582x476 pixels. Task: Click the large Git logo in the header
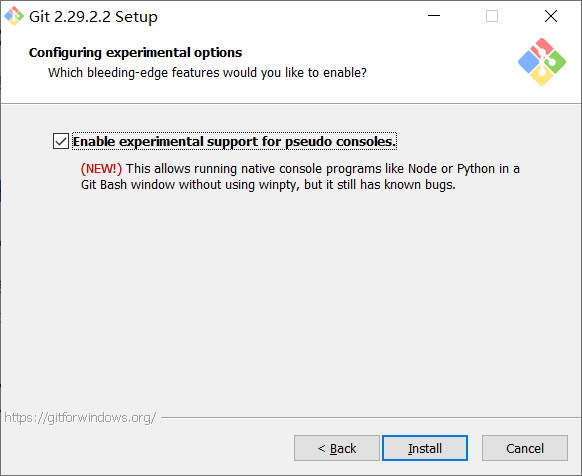pos(542,62)
